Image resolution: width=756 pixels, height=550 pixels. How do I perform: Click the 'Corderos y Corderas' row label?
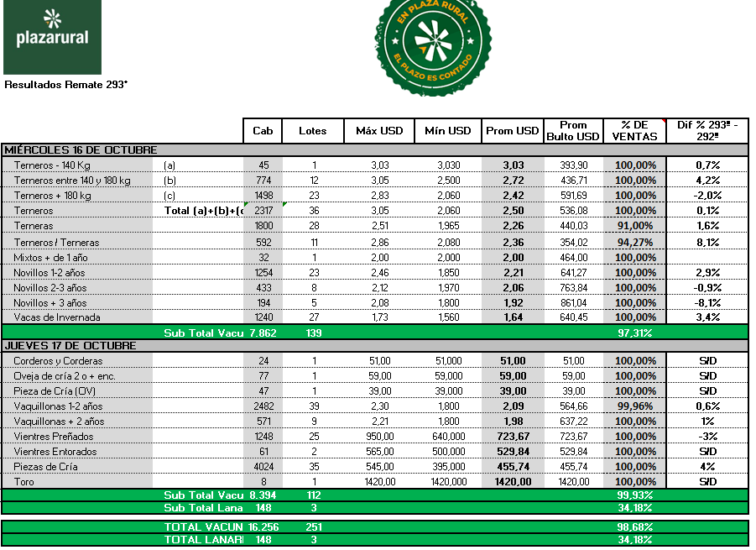pos(58,361)
